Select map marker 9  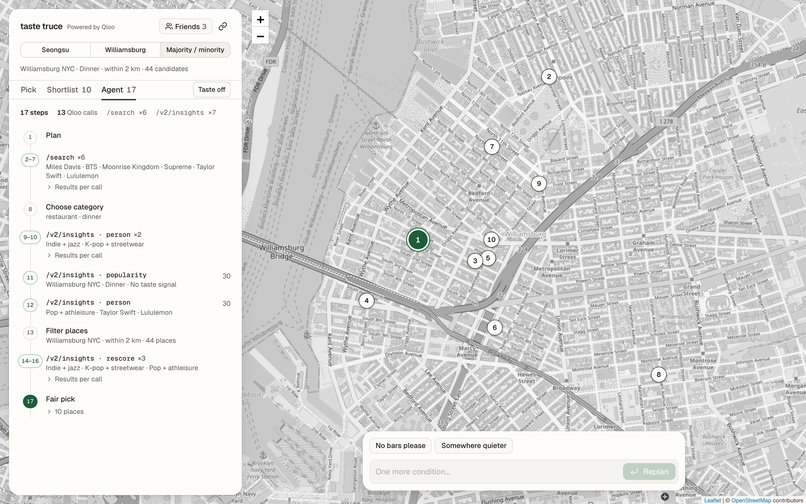click(x=538, y=184)
